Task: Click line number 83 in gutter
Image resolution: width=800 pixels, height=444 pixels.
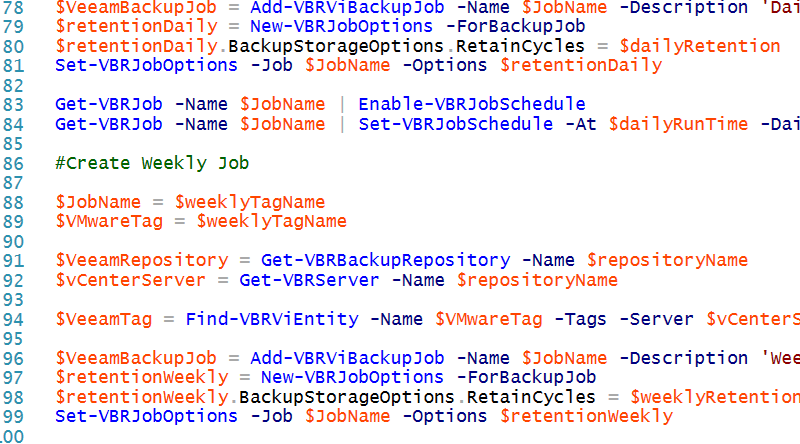Action: [13, 105]
